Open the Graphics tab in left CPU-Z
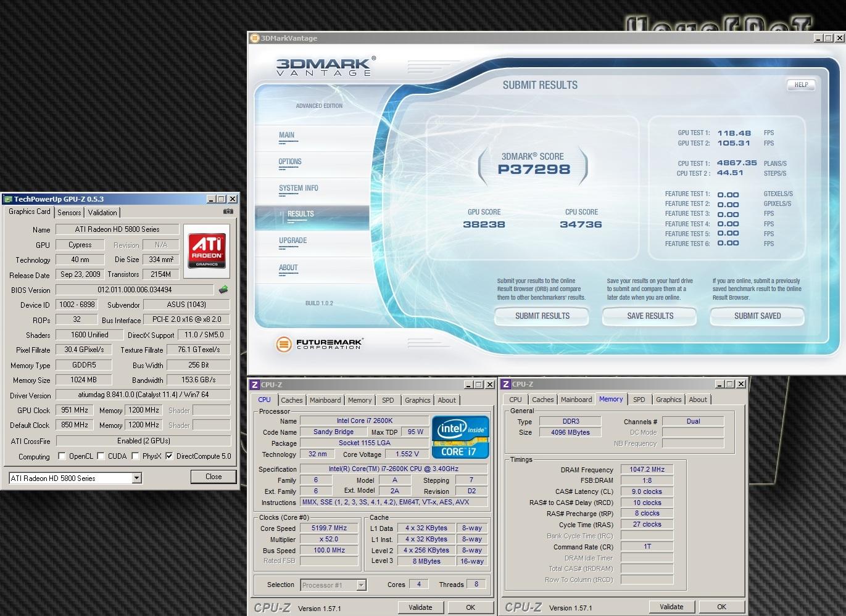This screenshot has width=846, height=616. (x=418, y=400)
